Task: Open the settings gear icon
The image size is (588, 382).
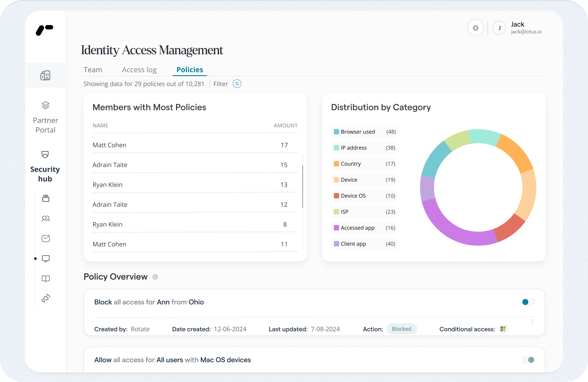Action: tap(475, 28)
